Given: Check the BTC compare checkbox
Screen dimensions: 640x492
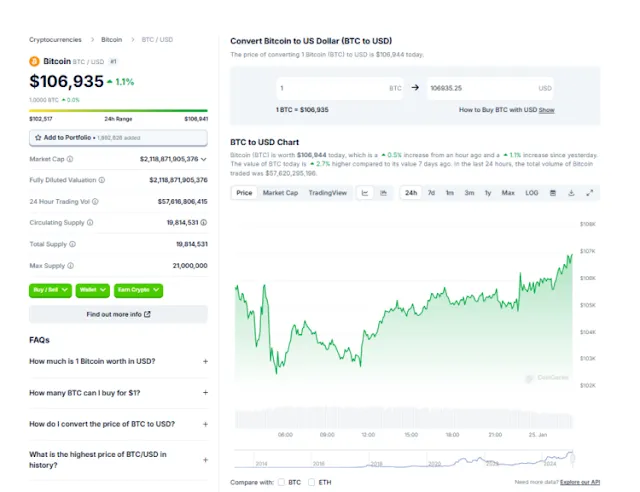Looking at the screenshot, I should (280, 482).
